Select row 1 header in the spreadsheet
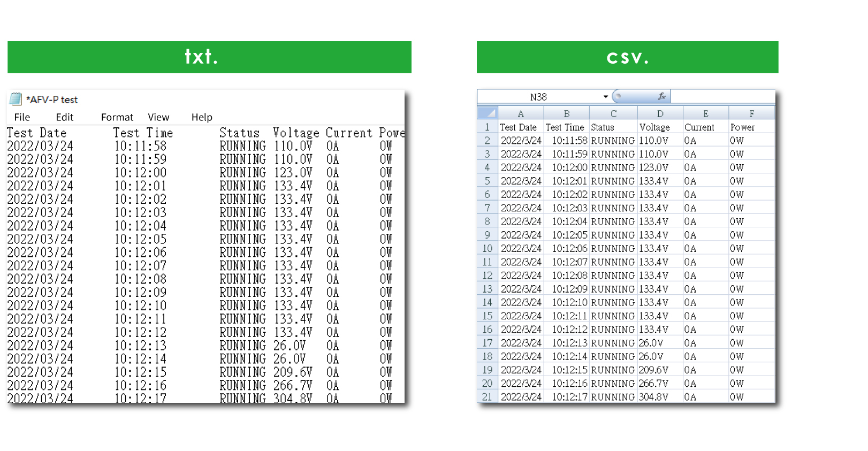Image resolution: width=868 pixels, height=451 pixels. tap(487, 127)
